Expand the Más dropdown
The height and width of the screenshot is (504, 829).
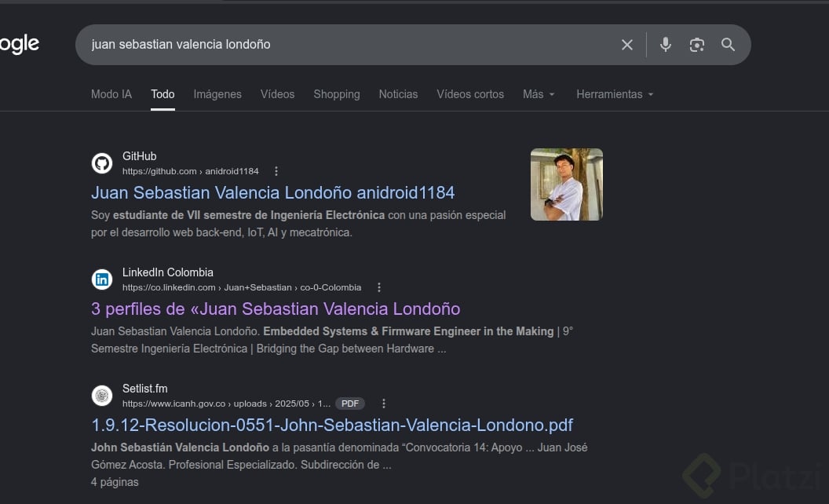[539, 94]
